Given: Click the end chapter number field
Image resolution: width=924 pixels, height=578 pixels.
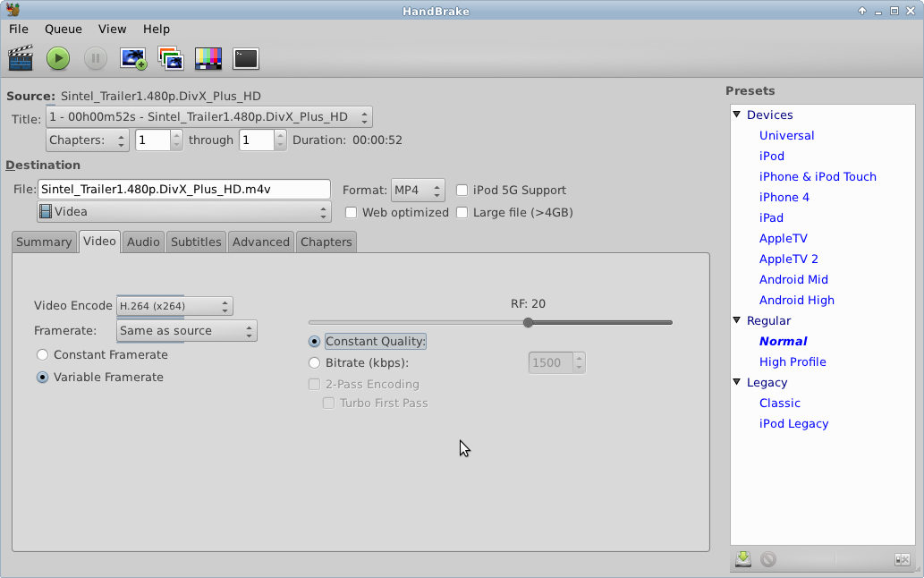Looking at the screenshot, I should [x=257, y=140].
